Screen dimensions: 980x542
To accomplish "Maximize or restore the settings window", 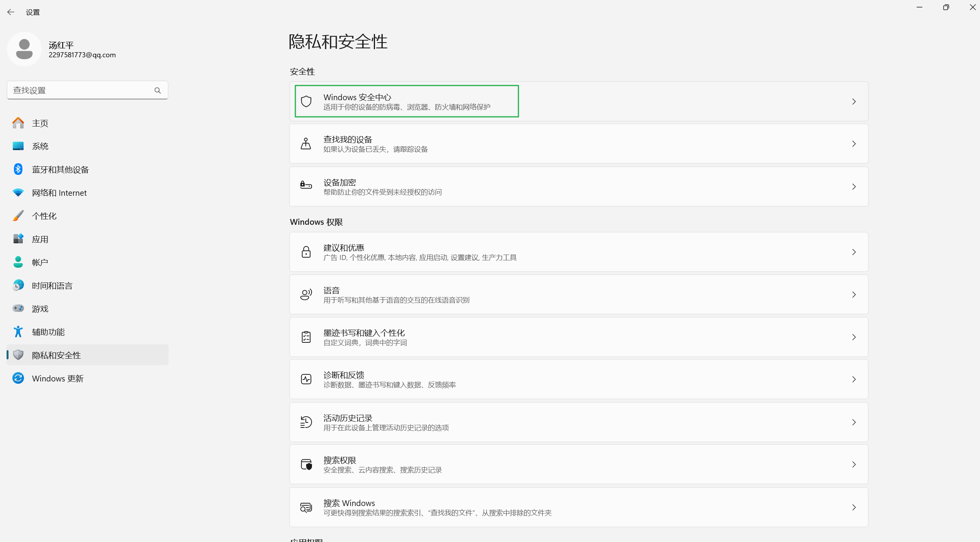I will click(x=946, y=7).
